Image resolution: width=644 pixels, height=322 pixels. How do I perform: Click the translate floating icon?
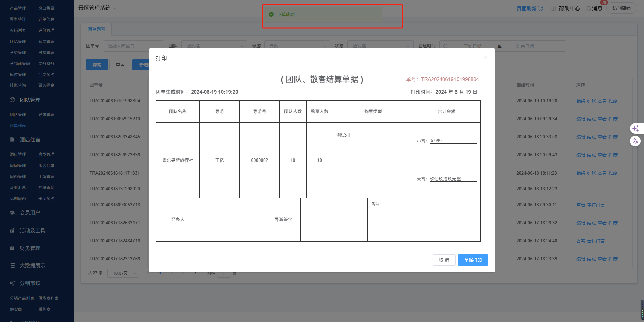point(635,141)
